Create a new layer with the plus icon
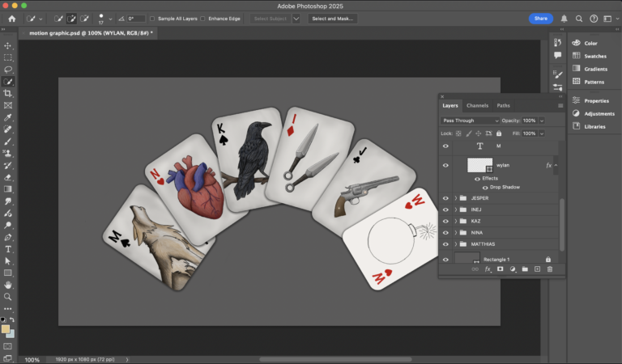 (x=537, y=269)
